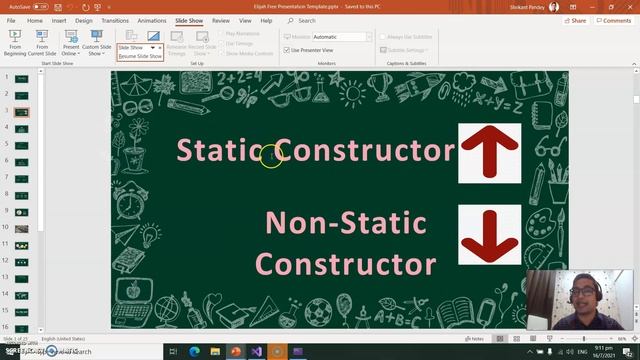Viewport: 640px width, 360px height.
Task: Switch to Slide Sorter view
Action: pyautogui.click(x=516, y=339)
